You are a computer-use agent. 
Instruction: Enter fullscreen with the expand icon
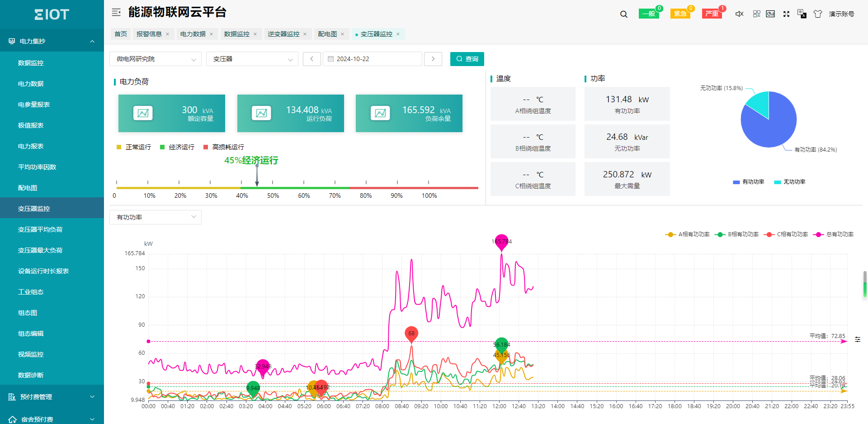pos(786,14)
